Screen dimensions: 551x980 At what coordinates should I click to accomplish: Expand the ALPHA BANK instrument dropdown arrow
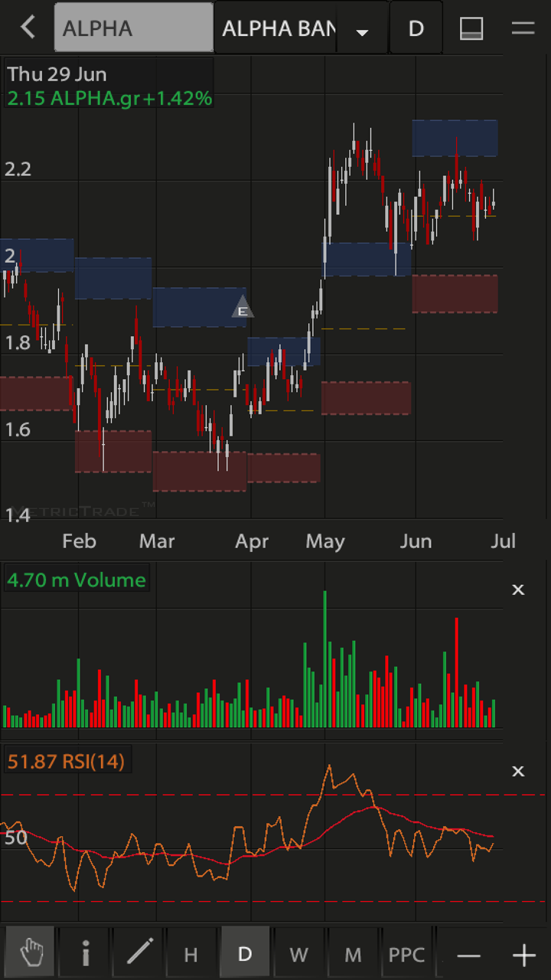(x=363, y=31)
